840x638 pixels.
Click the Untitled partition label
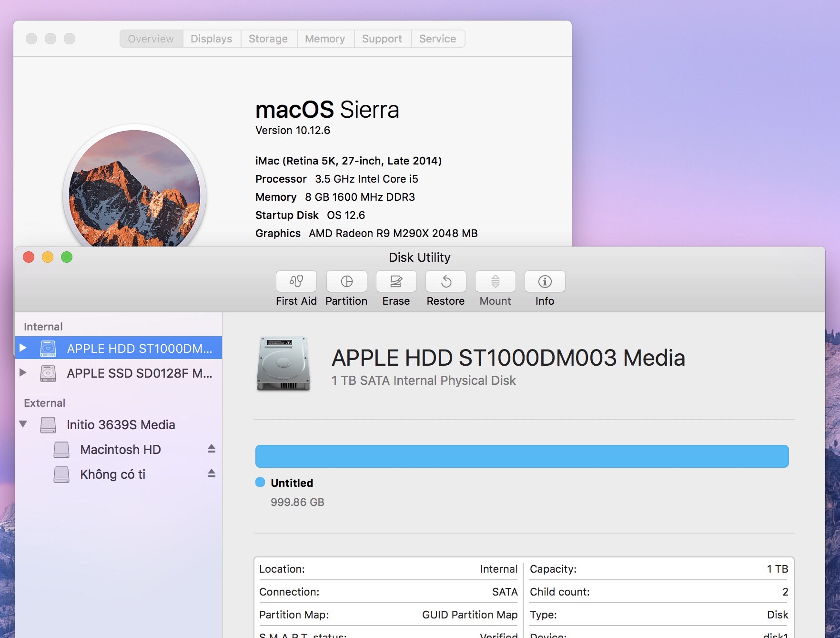click(x=292, y=483)
